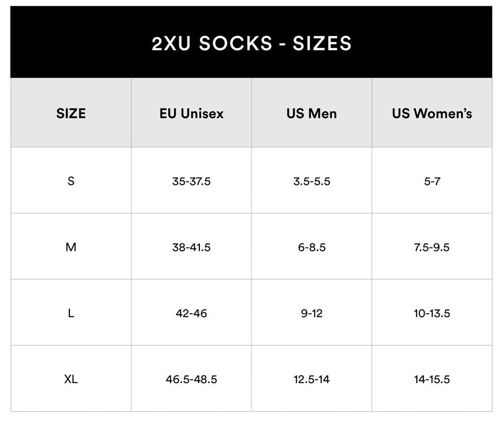Click US Men value 3.5-5.5

point(312,181)
